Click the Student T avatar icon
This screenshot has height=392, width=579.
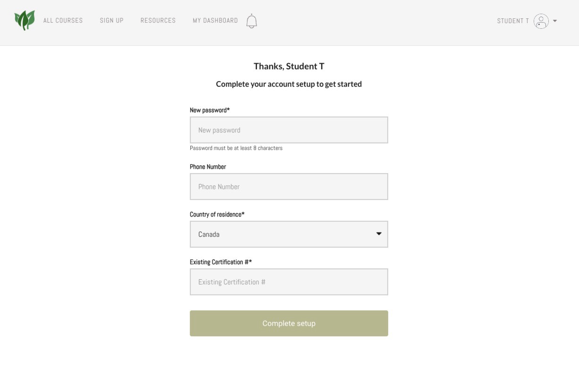(x=541, y=21)
